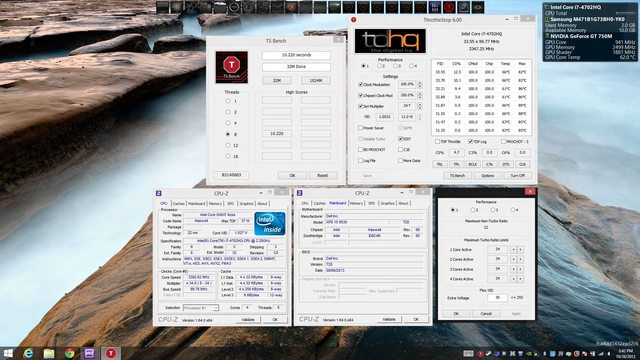
Task: Open the volume speaker tray icon
Action: pyautogui.click(x=609, y=353)
